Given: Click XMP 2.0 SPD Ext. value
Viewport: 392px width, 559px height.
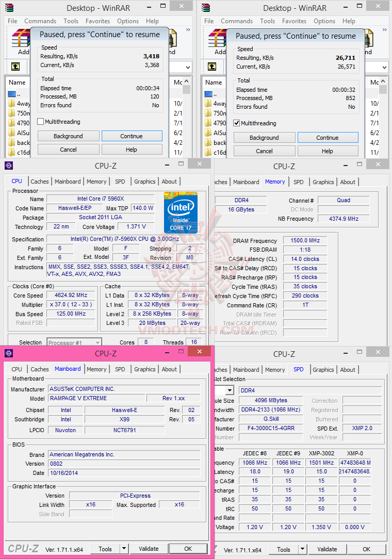Looking at the screenshot, I should pyautogui.click(x=362, y=428).
